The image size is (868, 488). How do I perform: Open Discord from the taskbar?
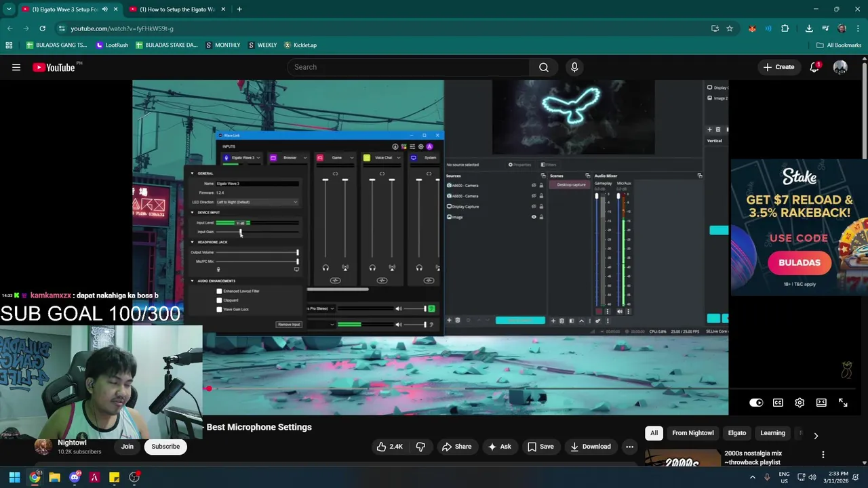click(75, 477)
